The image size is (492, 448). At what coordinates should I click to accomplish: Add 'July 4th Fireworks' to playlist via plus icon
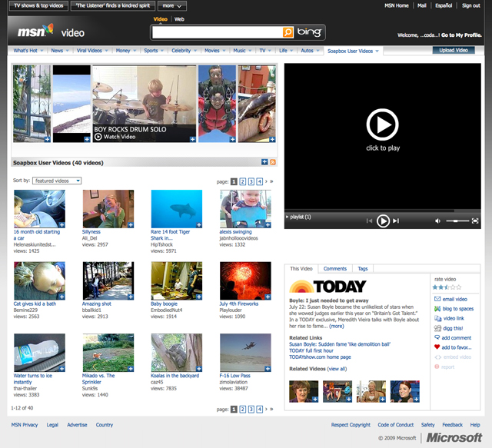click(268, 297)
